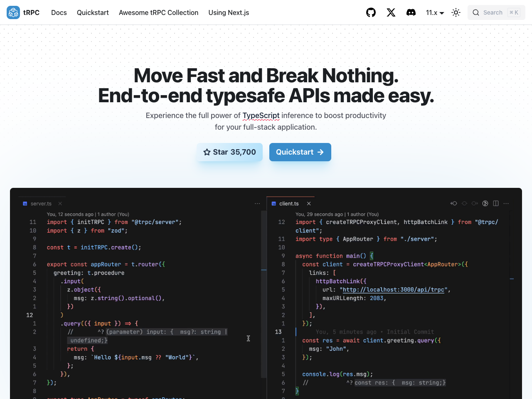Click the "greeting: t.procedure" line

coord(89,273)
